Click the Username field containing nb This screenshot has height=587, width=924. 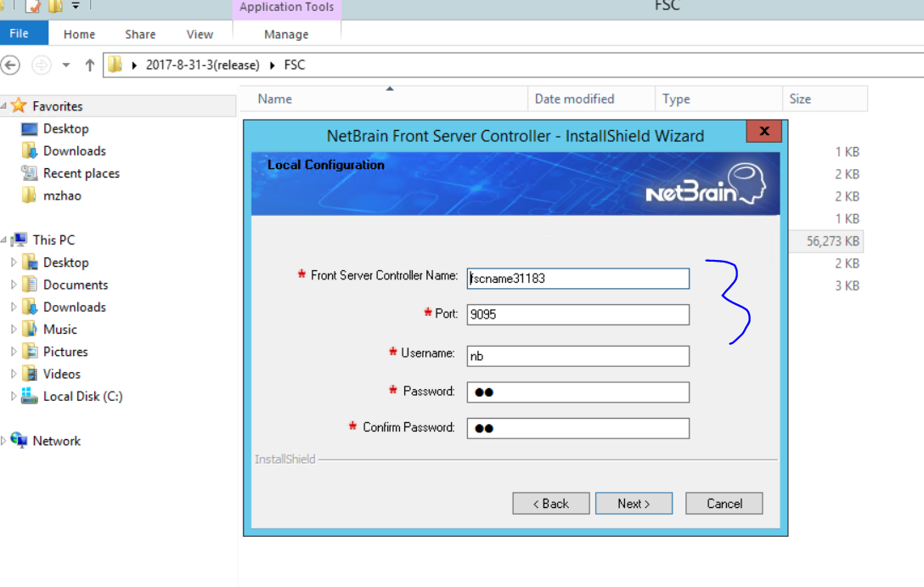(578, 356)
